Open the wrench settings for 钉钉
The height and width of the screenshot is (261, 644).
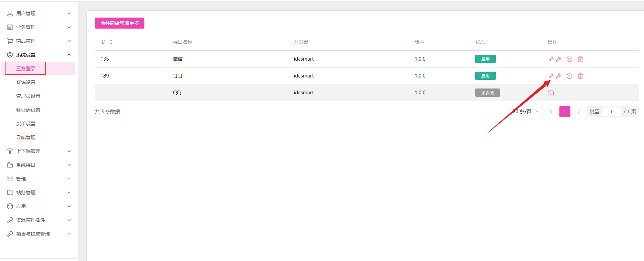coord(558,76)
